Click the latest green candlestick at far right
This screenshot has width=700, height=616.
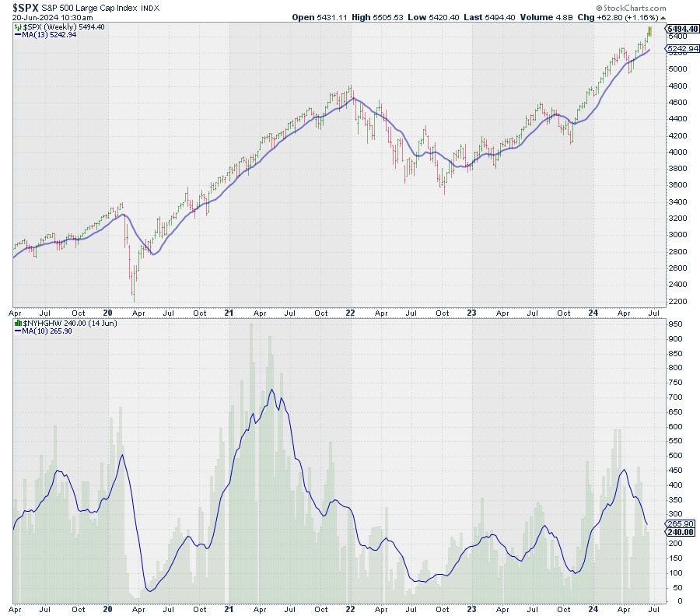(x=650, y=31)
